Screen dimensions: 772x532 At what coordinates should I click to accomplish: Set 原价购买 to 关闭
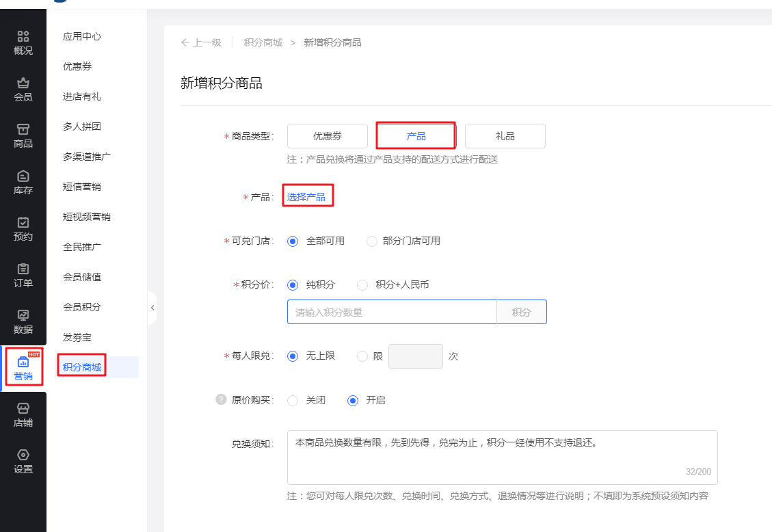293,400
